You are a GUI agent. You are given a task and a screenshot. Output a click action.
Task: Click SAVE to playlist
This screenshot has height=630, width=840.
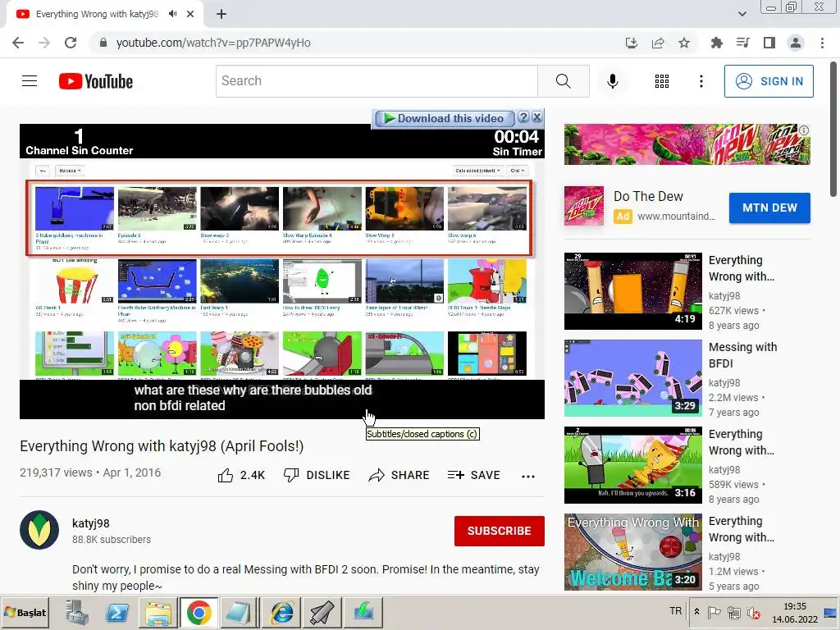pos(473,475)
